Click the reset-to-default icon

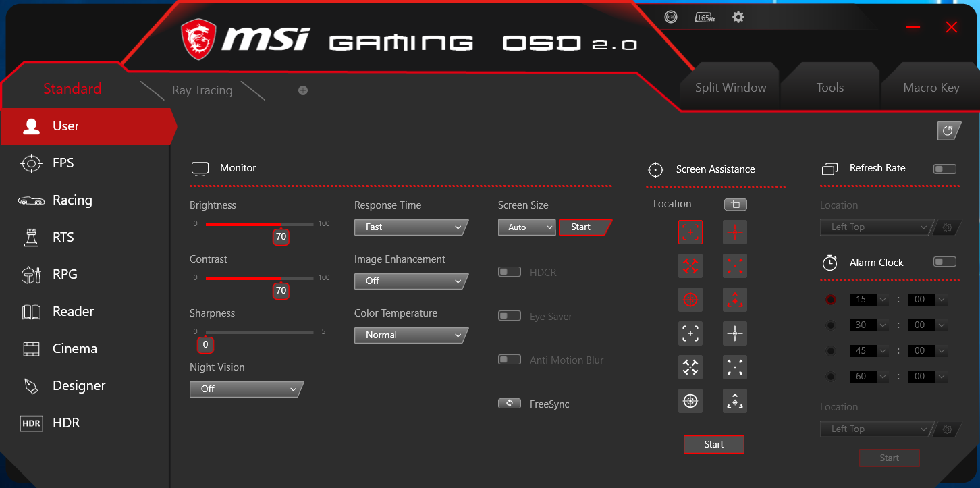point(948,131)
